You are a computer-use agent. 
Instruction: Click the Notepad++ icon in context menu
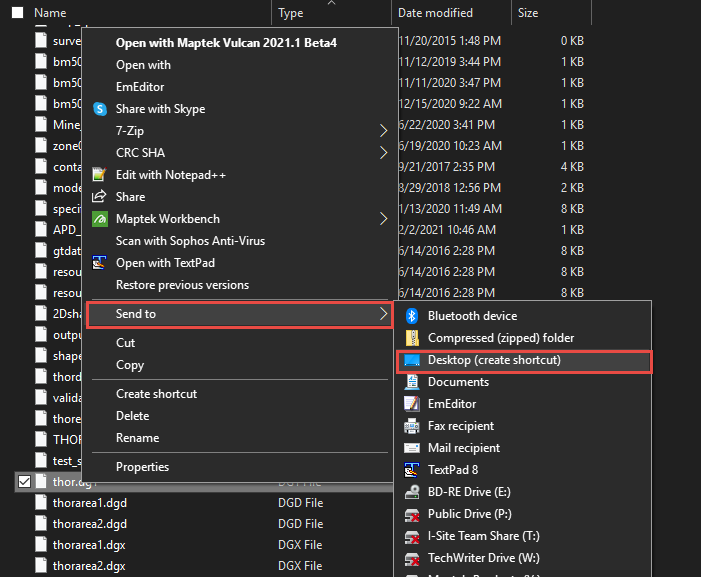click(100, 175)
